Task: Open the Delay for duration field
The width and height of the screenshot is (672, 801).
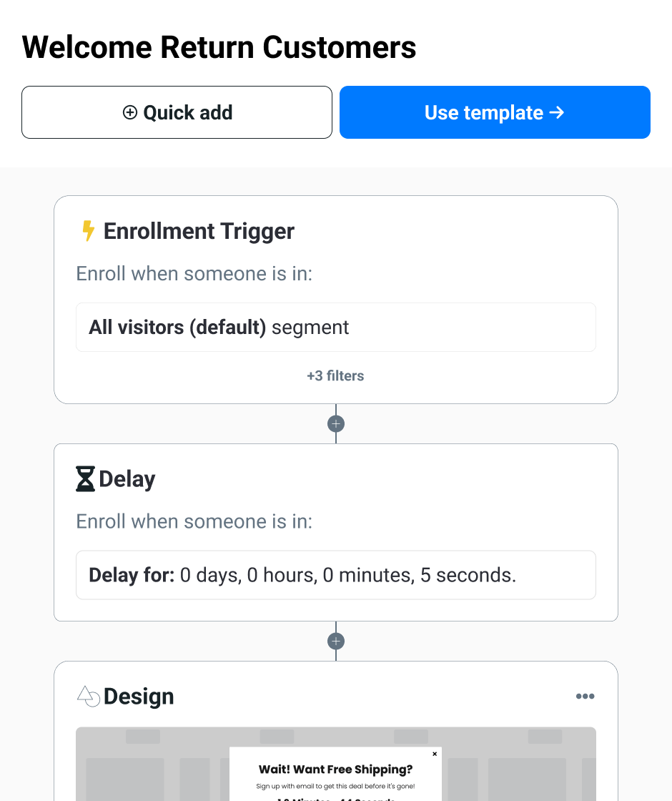Action: click(335, 575)
